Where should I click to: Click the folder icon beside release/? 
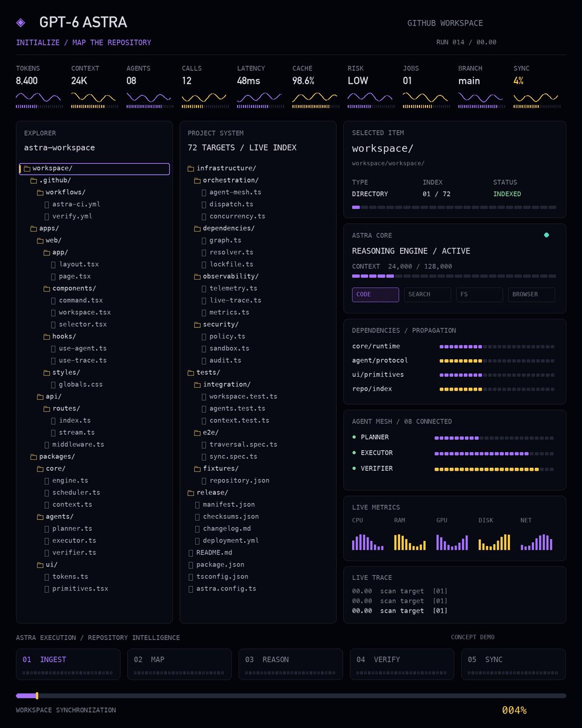(191, 493)
